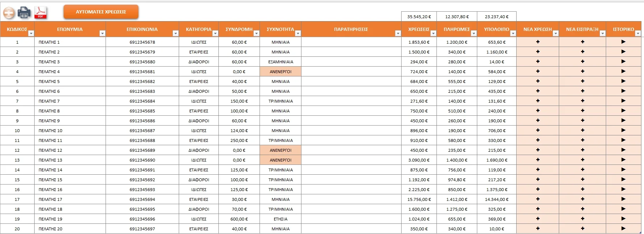Open the ΝΕΑ ΕΙΣΠΡΑΞΗ column filter dropdown

pos(602,33)
